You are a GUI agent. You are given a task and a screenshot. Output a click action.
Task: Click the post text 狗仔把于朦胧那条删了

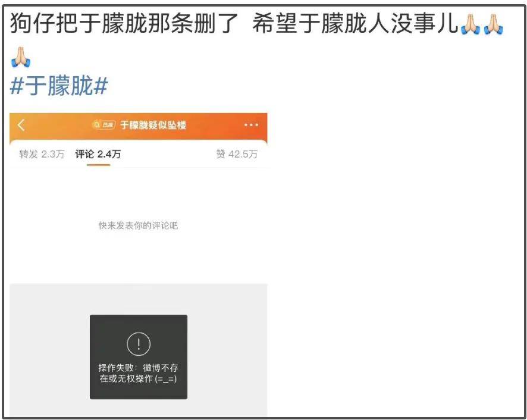point(124,23)
